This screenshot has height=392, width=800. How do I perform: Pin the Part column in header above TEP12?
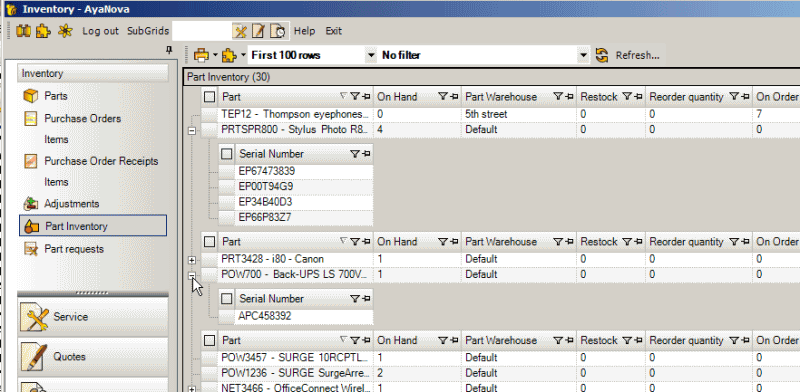tap(366, 96)
